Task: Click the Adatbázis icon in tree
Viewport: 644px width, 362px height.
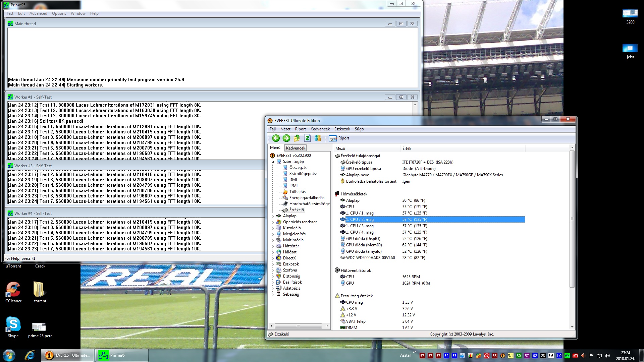Action: pos(278,288)
